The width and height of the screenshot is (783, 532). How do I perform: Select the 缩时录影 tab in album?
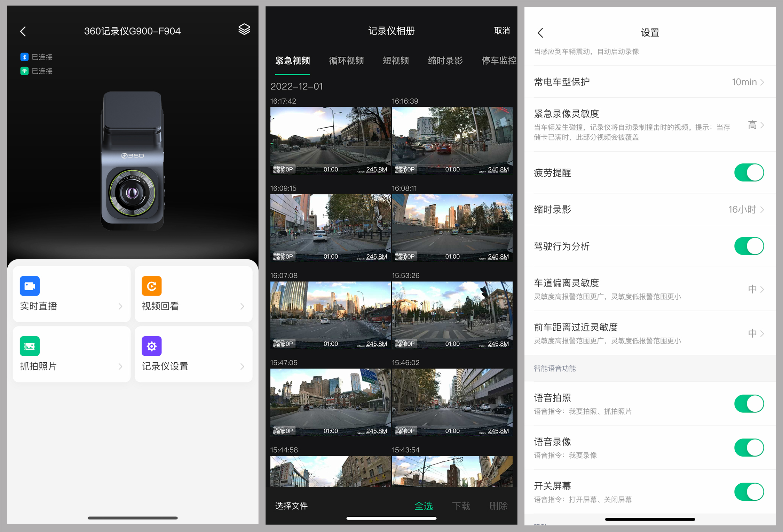pyautogui.click(x=445, y=61)
